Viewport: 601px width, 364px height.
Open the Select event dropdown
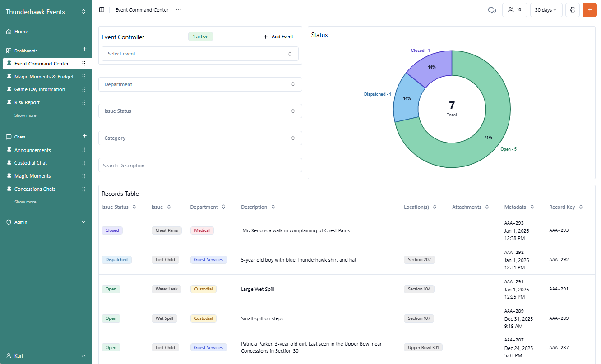[200, 54]
